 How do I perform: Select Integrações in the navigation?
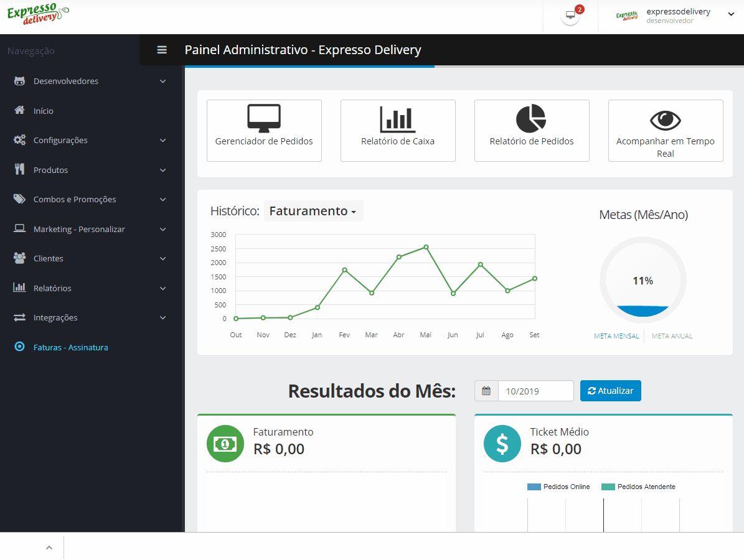click(x=55, y=318)
